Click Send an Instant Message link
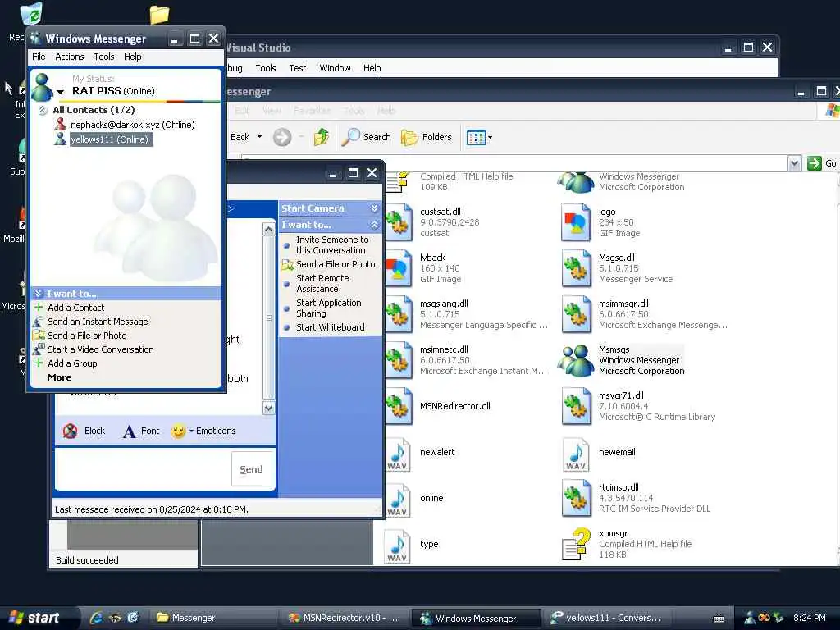Screen dimensions: 840x630 pos(98,322)
